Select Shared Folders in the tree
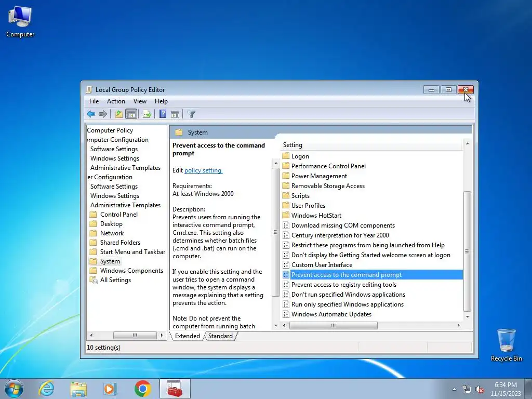Screen dimensions: 532x399 point(120,243)
